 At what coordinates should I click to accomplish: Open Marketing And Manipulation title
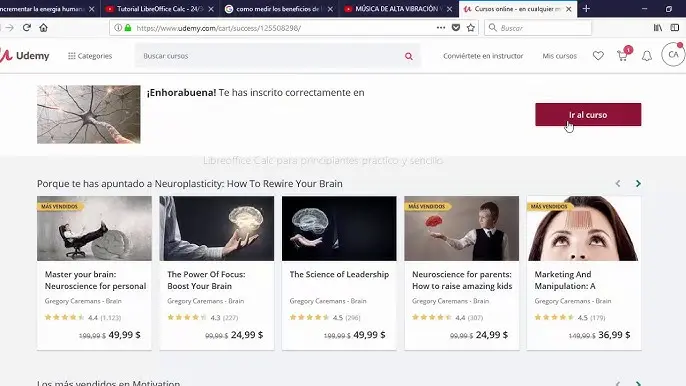tap(565, 280)
